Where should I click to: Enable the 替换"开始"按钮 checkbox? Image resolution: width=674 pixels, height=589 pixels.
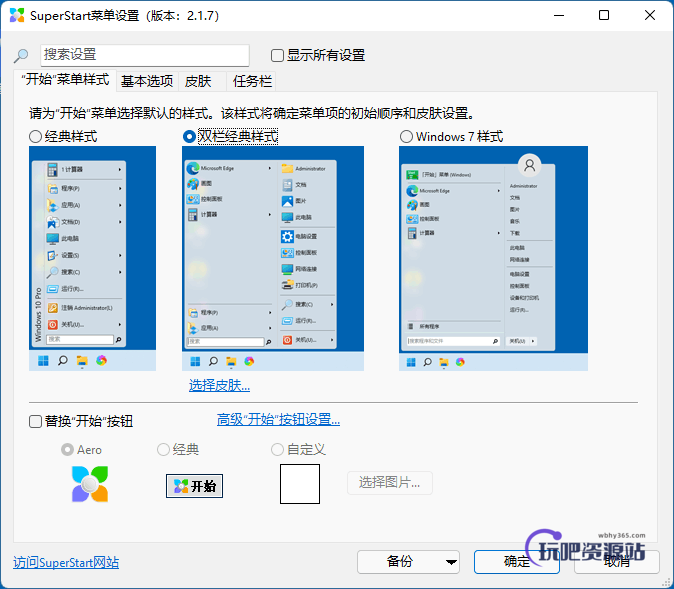(x=35, y=421)
